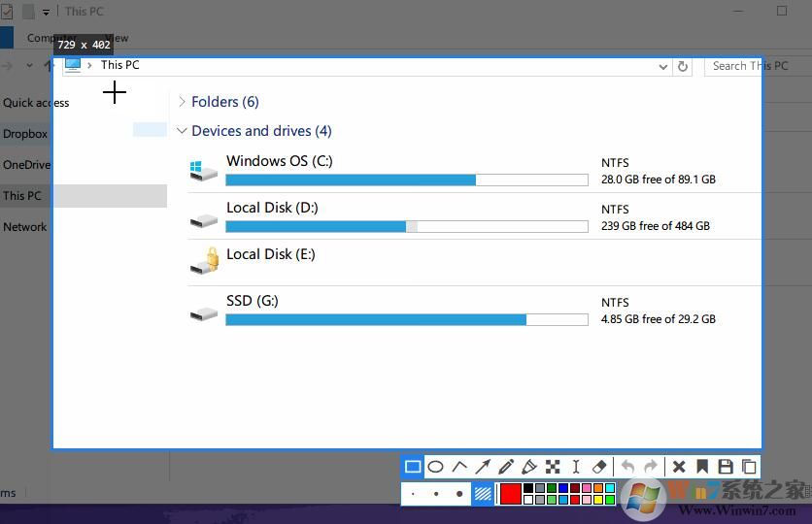Pick the cyan color swatch

coord(610,488)
